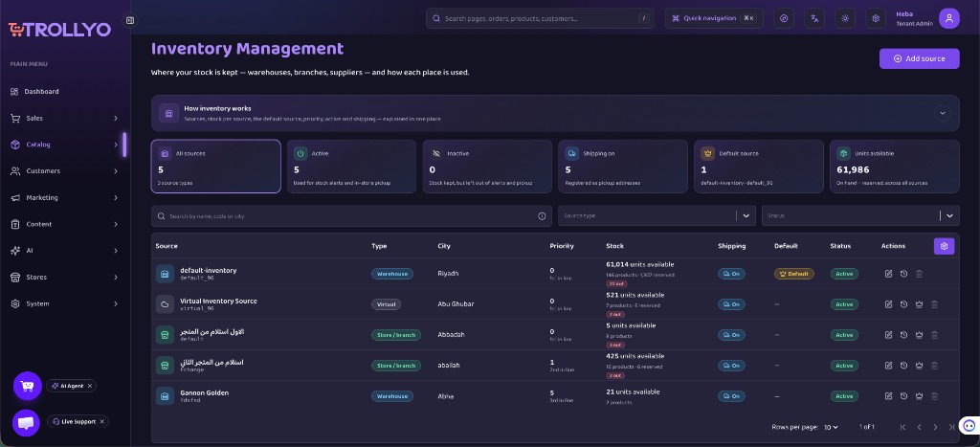This screenshot has height=447, width=980.
Task: Click the info icon in source search
Action: [542, 216]
